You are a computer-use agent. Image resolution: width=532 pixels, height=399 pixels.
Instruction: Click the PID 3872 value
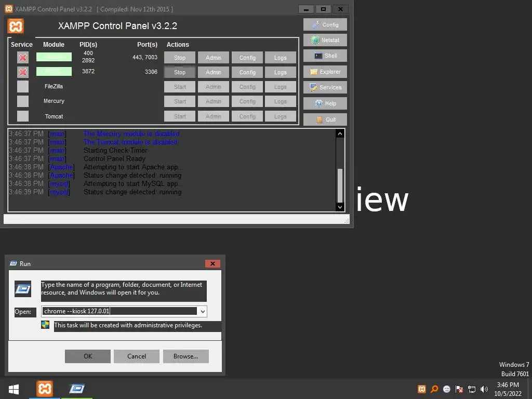[88, 71]
